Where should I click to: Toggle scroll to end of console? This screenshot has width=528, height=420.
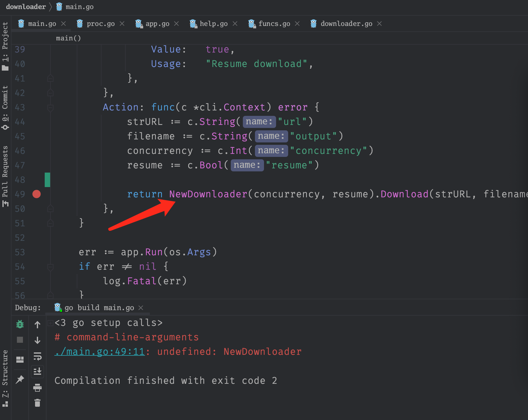pyautogui.click(x=37, y=371)
